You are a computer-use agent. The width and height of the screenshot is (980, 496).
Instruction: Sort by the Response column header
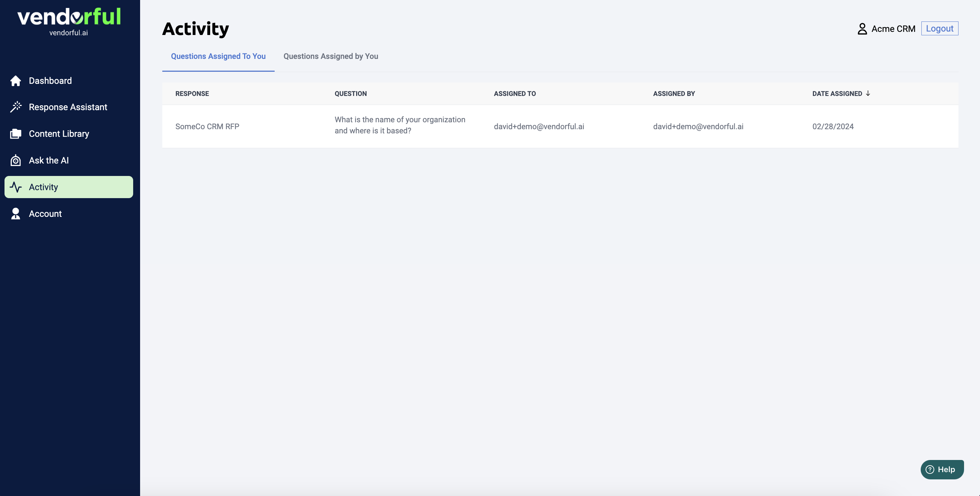coord(192,94)
